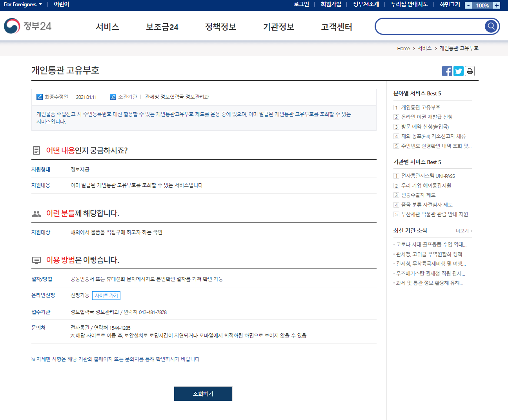Open 재외 동포(F-4) 거소신고자 체류 item
The image size is (508, 420).
point(436,136)
